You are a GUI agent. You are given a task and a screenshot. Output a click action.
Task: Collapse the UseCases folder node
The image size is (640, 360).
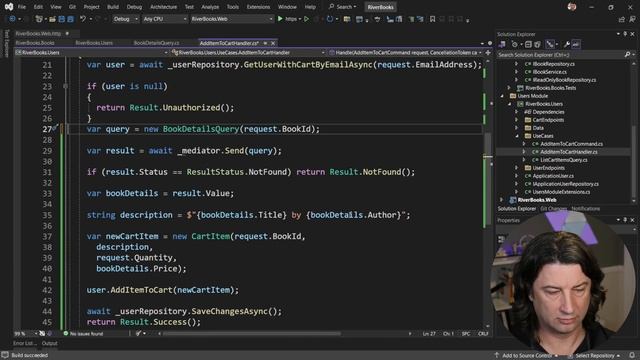tap(518, 136)
